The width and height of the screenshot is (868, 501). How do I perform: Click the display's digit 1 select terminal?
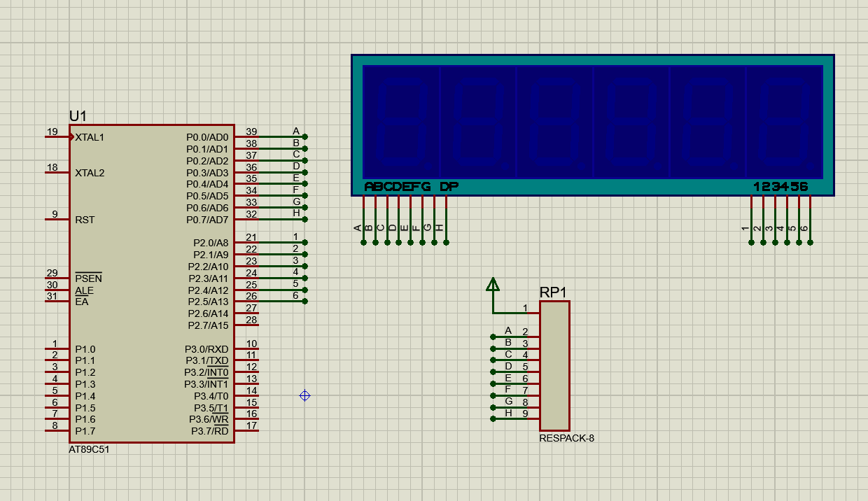[x=751, y=243]
